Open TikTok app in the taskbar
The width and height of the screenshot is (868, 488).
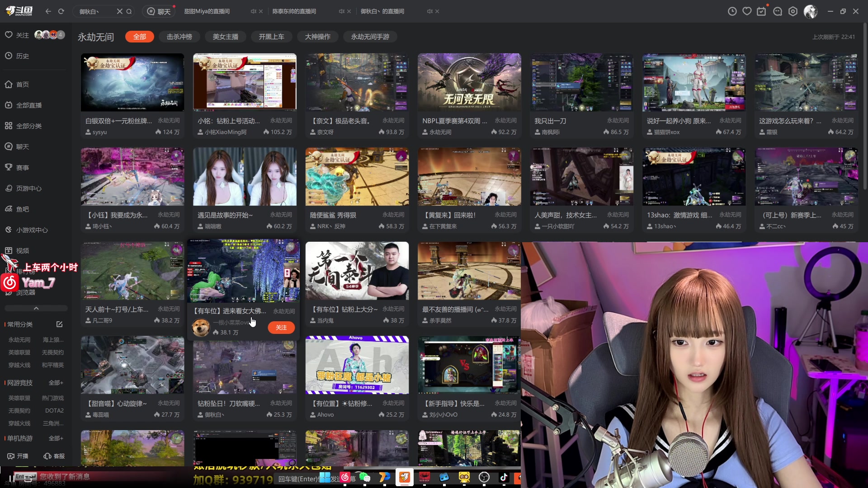(504, 477)
